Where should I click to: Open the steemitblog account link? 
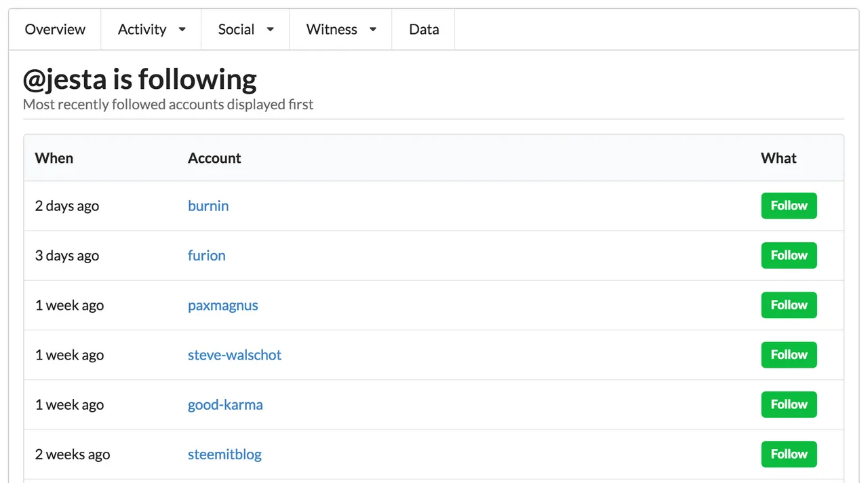coord(224,455)
